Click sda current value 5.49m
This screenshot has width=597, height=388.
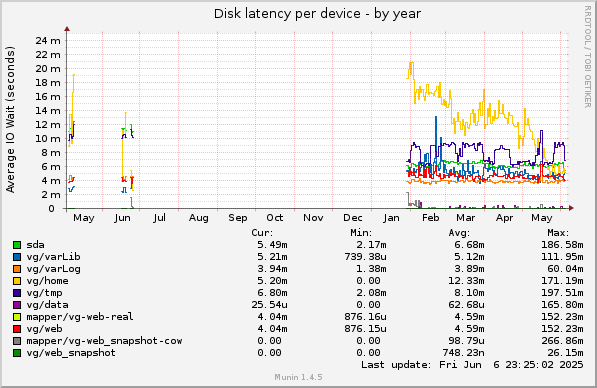[x=272, y=245]
